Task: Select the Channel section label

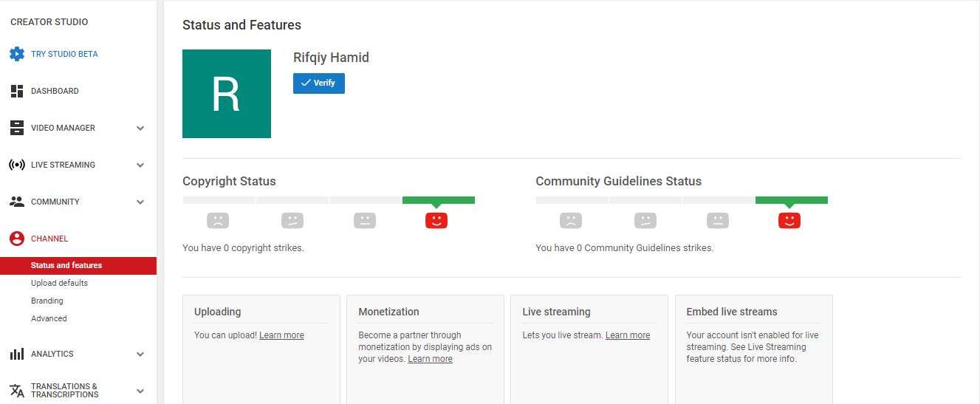Action: coord(49,239)
